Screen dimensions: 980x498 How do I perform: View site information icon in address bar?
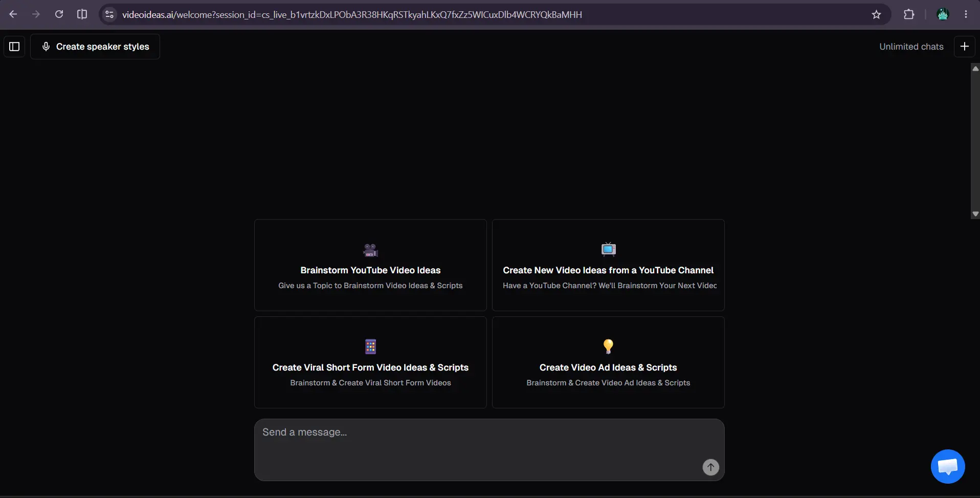[109, 14]
